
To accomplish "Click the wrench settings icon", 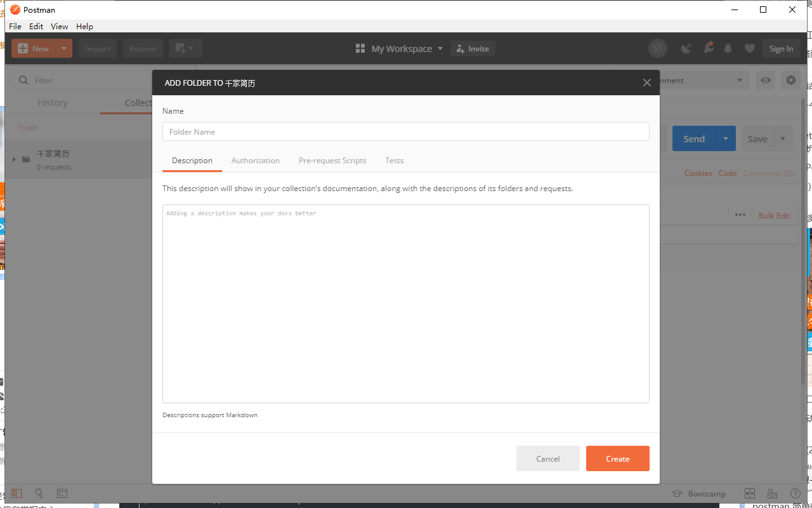I will pyautogui.click(x=708, y=48).
